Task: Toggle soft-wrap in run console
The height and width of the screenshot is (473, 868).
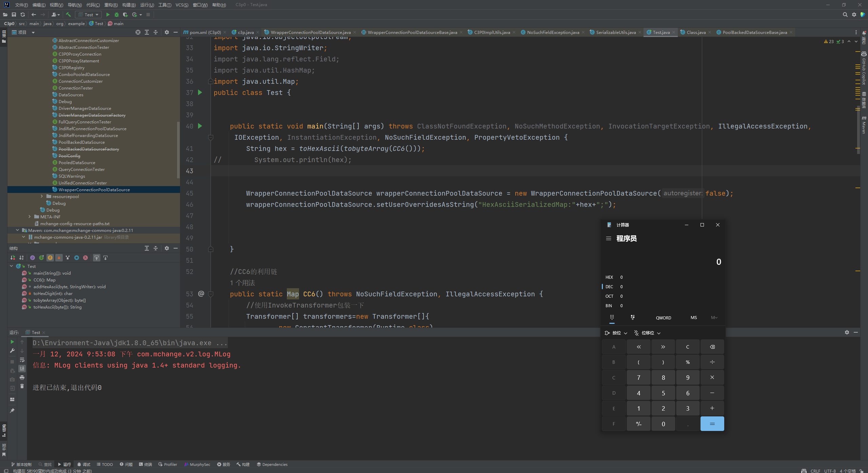Action: [x=22, y=360]
